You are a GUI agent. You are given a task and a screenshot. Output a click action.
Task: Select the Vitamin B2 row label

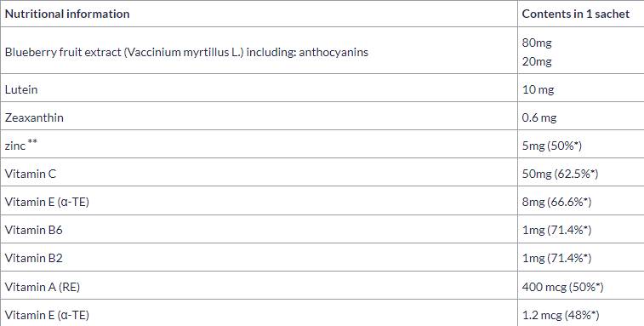click(x=34, y=258)
